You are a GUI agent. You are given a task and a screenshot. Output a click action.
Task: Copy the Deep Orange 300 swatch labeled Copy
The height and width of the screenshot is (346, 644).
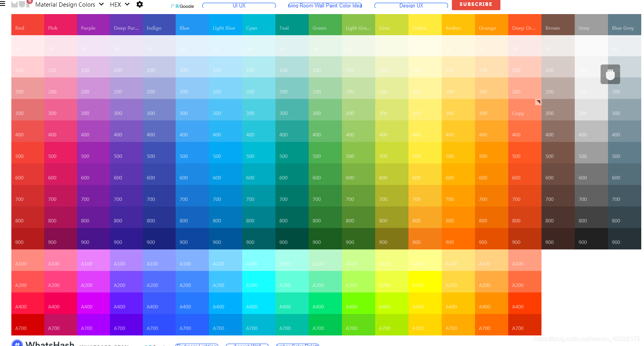coord(525,109)
